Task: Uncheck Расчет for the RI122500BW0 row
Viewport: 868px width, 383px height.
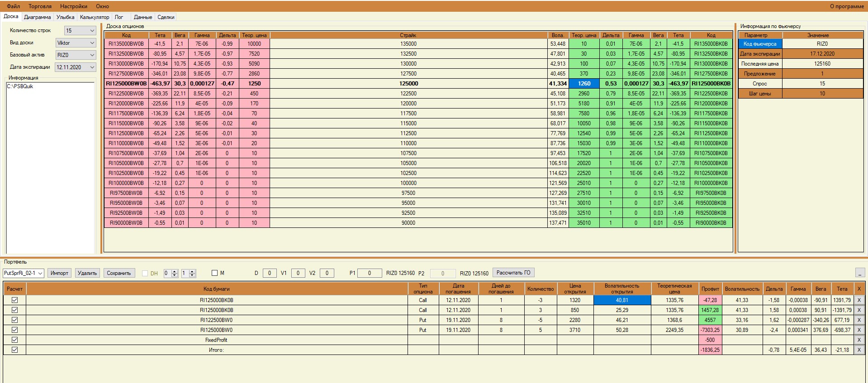Action: click(14, 320)
